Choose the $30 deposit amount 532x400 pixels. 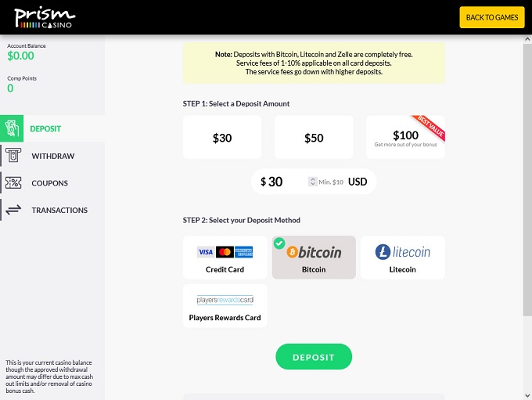point(222,138)
